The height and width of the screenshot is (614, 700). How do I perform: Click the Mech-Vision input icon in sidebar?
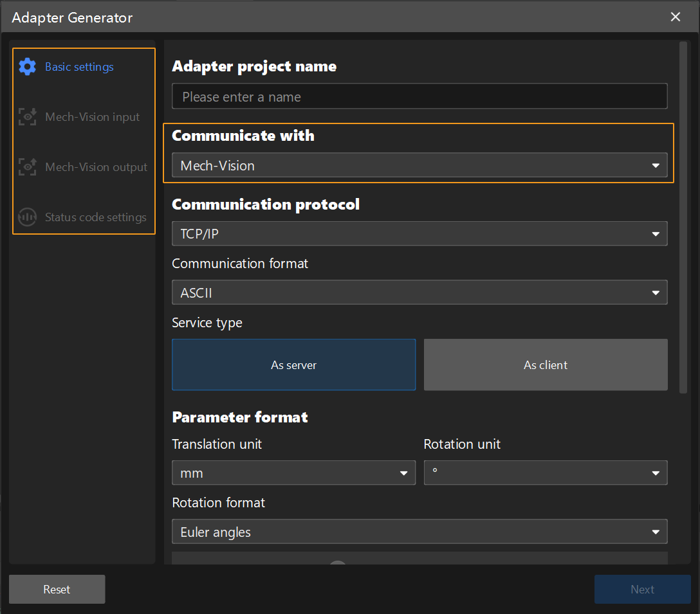coord(27,116)
